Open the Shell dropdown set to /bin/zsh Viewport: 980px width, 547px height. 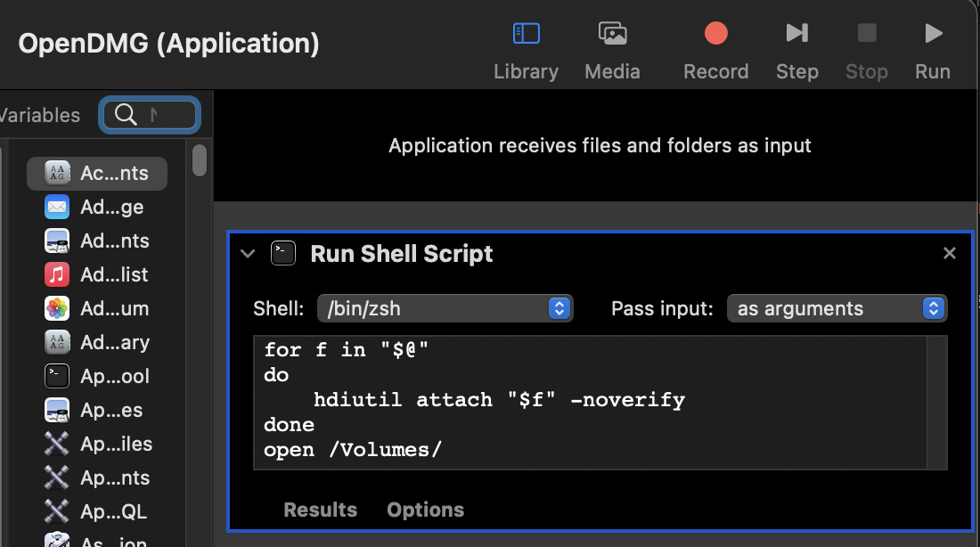[445, 308]
